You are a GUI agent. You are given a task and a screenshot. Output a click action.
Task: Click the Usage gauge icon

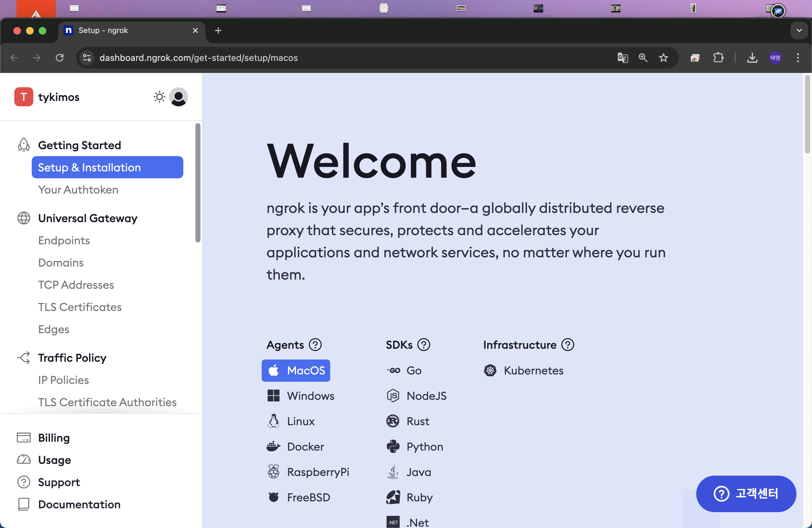(23, 460)
